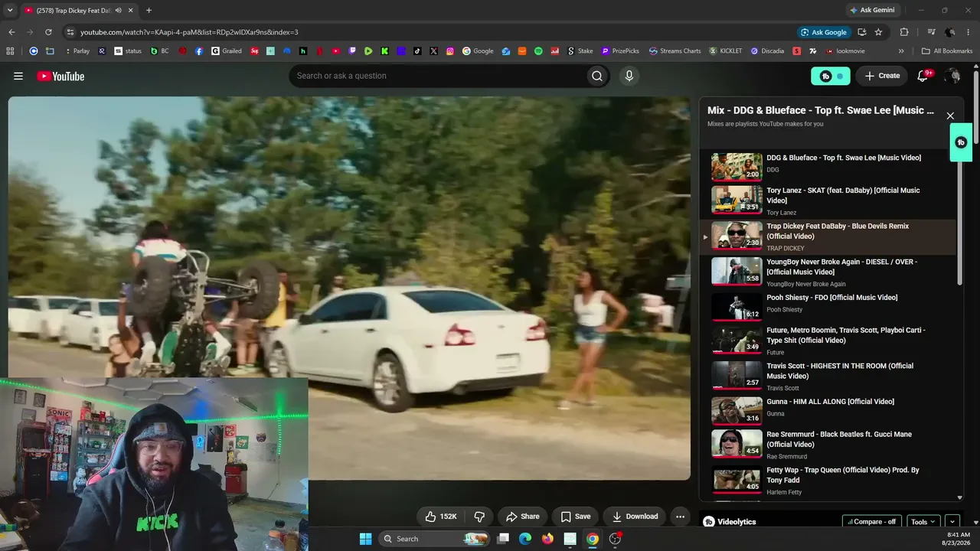This screenshot has width=980, height=551.
Task: Open the TikTok bookmark icon
Action: (417, 51)
